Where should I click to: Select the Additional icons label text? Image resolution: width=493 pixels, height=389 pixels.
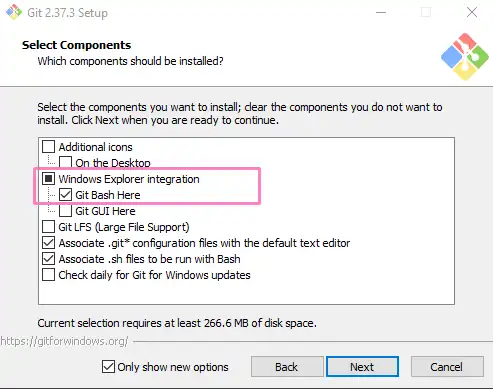96,147
